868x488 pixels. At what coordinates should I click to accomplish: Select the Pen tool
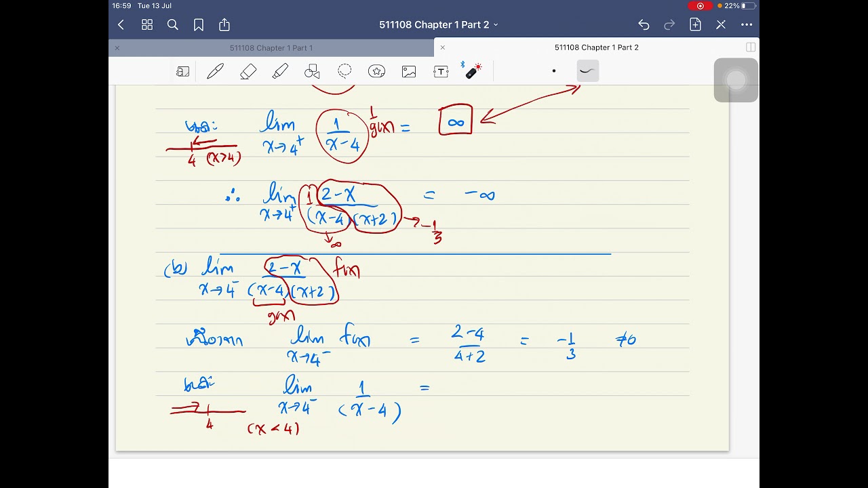point(216,71)
